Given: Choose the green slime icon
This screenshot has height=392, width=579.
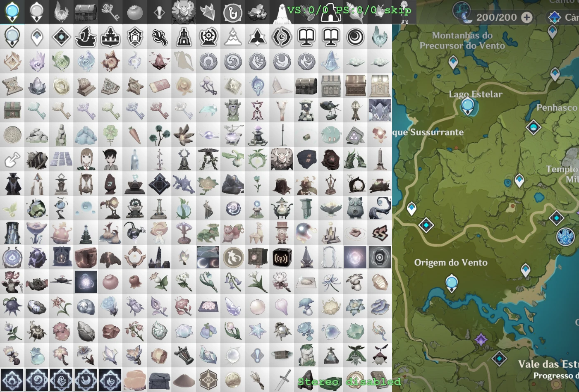Looking at the screenshot, I should (x=330, y=135).
